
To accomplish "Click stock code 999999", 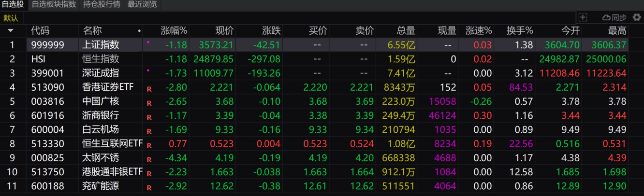I will [x=47, y=45].
